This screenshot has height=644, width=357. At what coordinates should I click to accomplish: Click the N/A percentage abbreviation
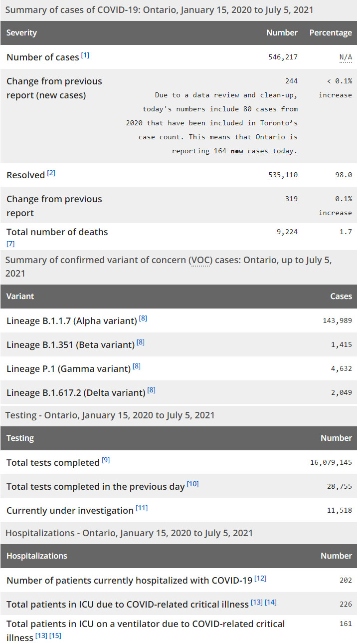346,57
